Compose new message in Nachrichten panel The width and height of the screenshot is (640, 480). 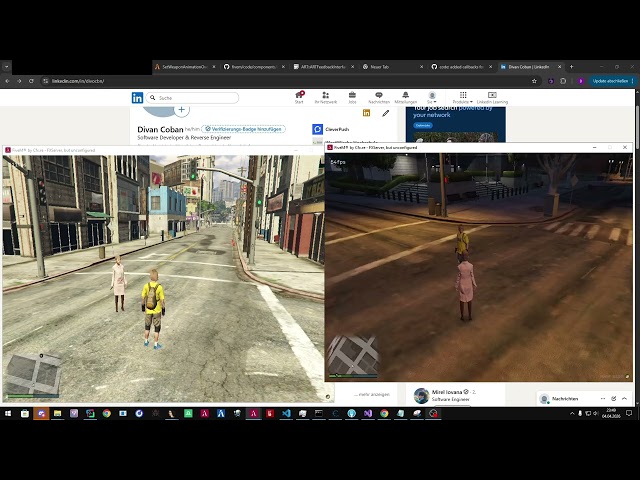[x=613, y=398]
